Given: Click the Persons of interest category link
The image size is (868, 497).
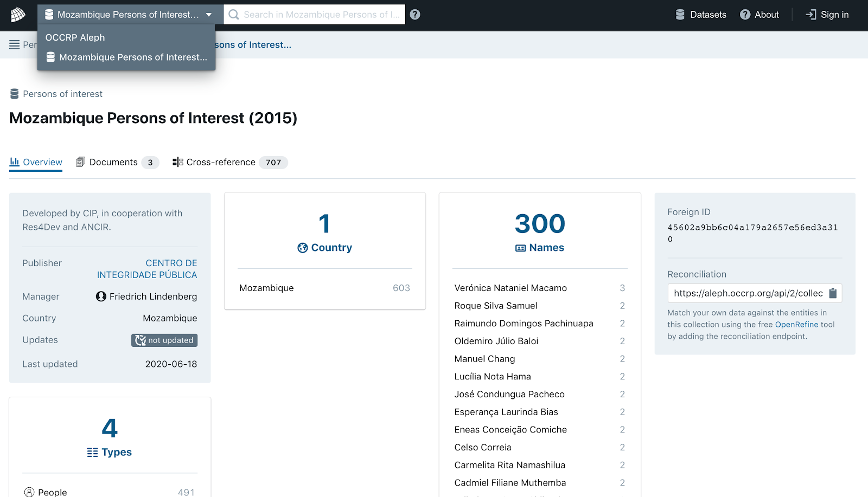Looking at the screenshot, I should [62, 94].
